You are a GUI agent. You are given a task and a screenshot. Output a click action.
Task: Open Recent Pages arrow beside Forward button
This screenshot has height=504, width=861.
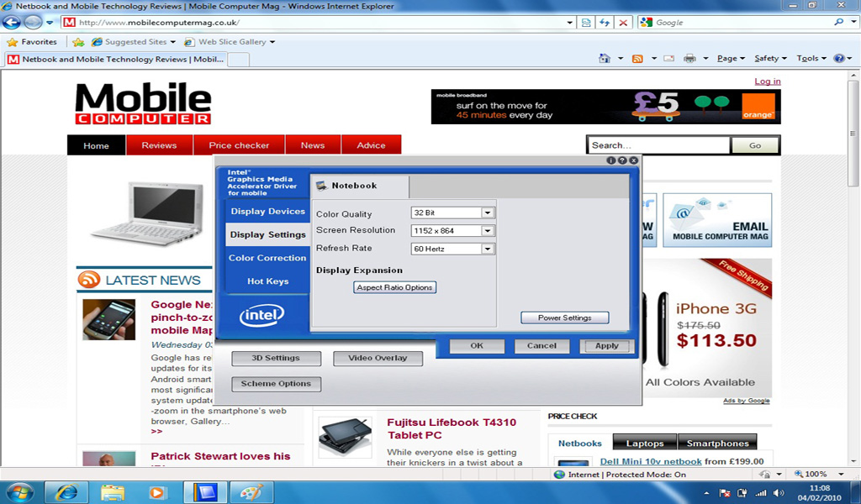(50, 23)
